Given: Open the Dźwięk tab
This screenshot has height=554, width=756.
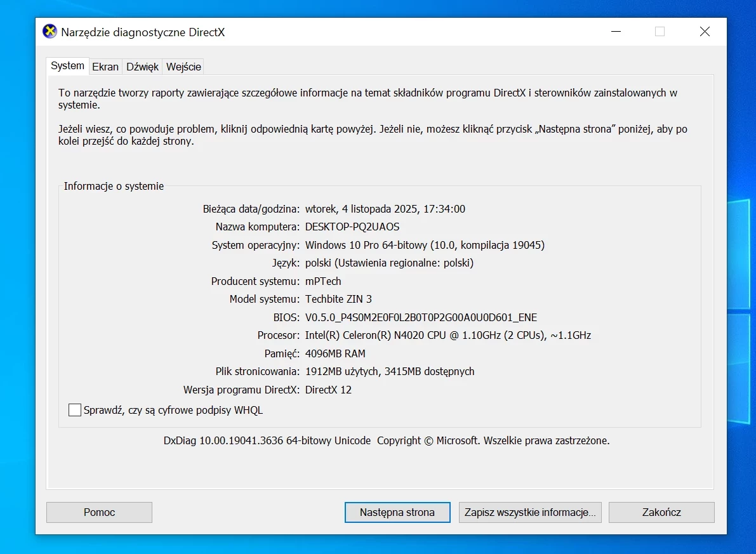Looking at the screenshot, I should coord(142,66).
